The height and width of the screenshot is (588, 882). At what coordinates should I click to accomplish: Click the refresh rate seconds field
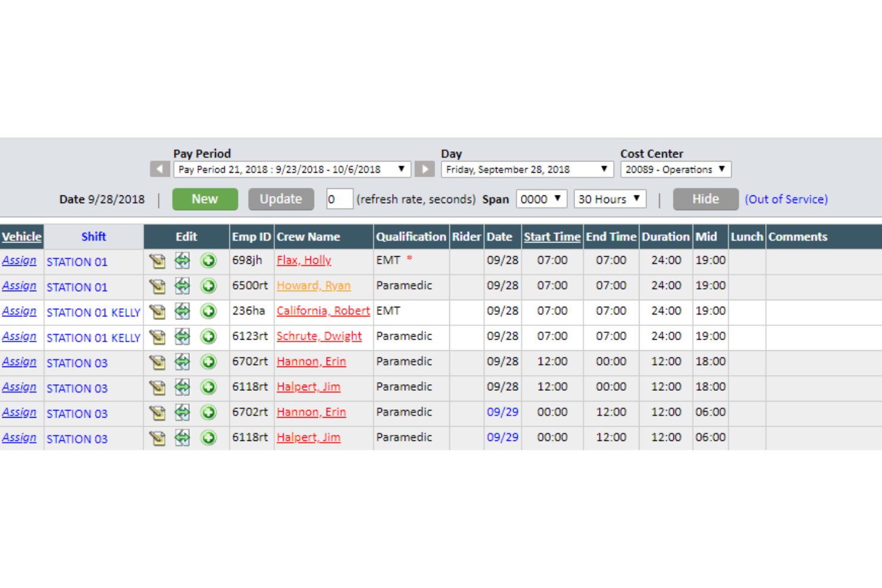(x=339, y=199)
